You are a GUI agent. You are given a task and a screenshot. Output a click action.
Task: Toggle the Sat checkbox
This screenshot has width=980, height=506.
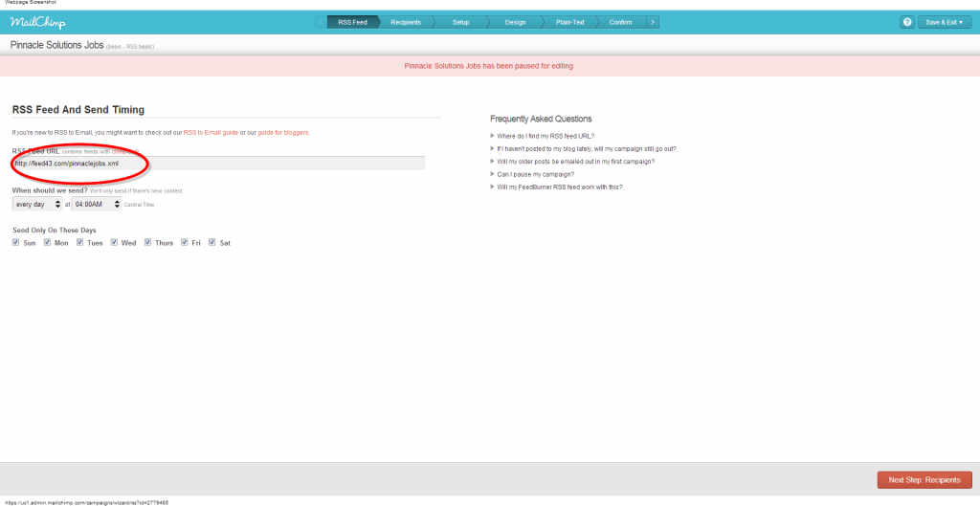(212, 242)
